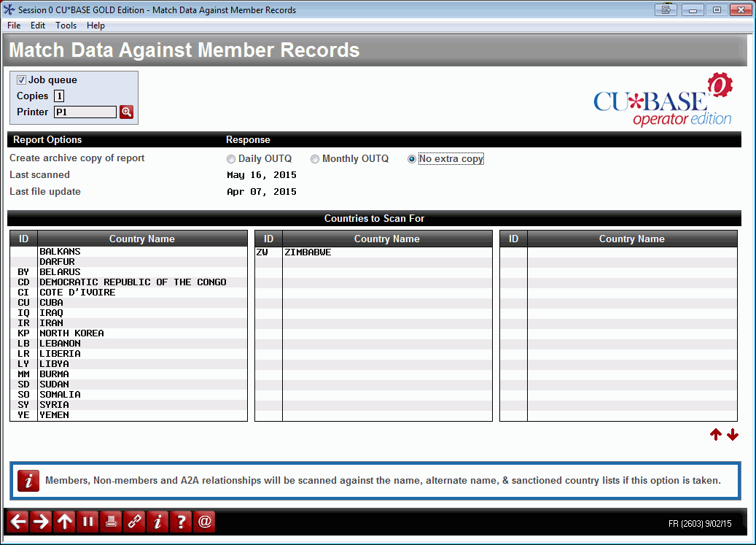Click the italic i info toolbar icon

click(157, 522)
